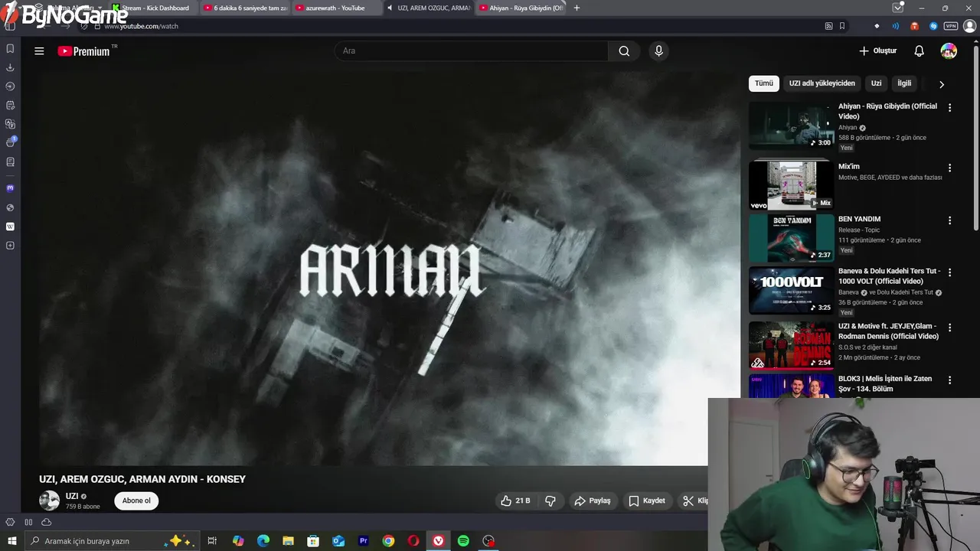Click the Oluştur create button

pos(877,51)
